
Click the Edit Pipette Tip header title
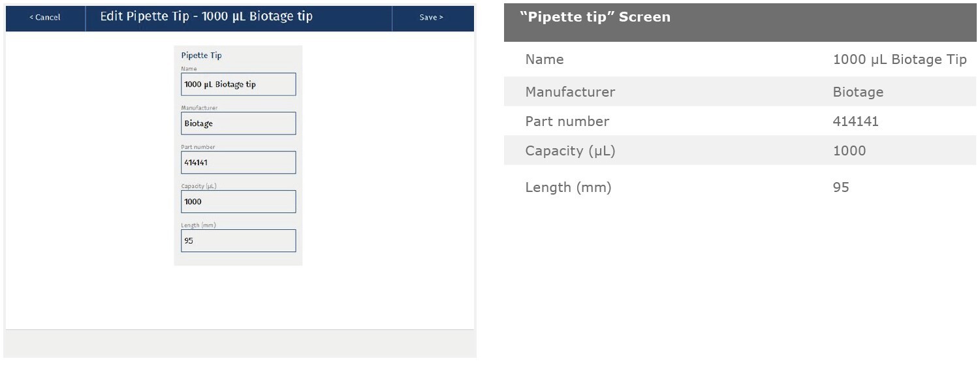tap(206, 17)
